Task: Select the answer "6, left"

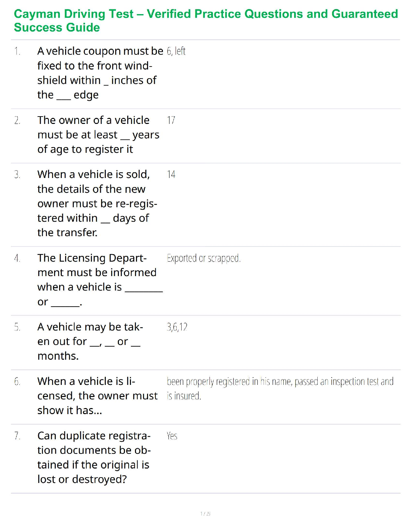Action: click(176, 51)
